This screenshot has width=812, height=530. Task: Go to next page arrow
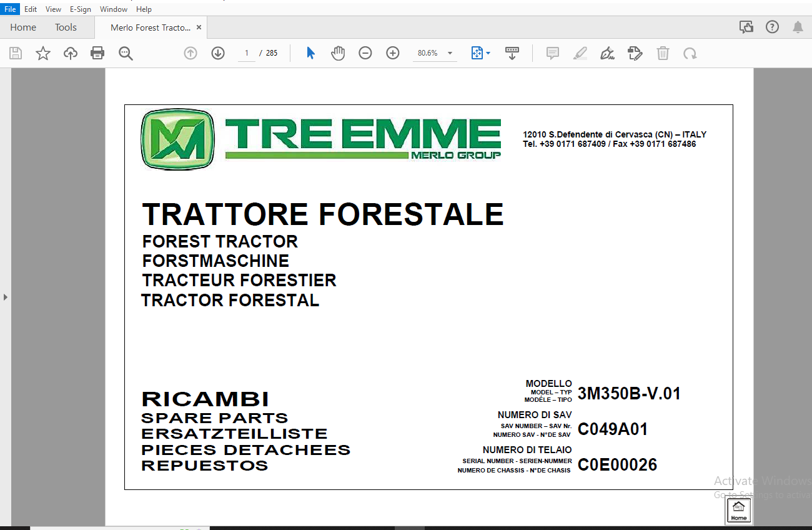pyautogui.click(x=218, y=53)
